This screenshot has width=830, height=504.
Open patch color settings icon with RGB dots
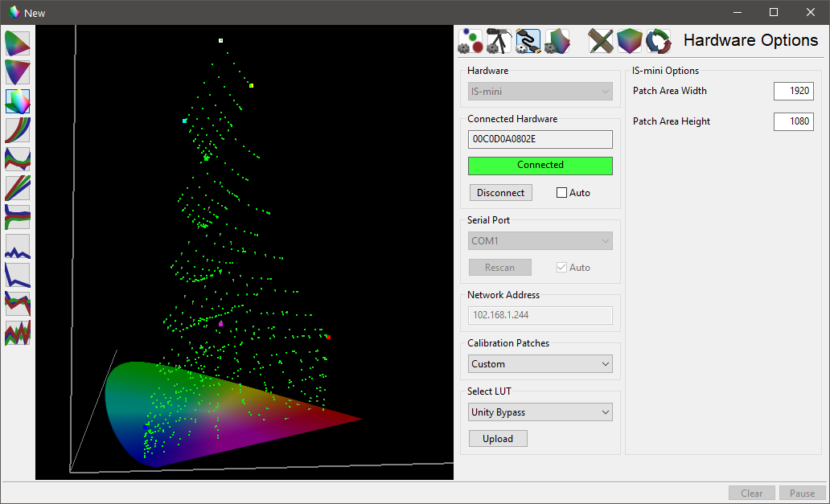470,40
